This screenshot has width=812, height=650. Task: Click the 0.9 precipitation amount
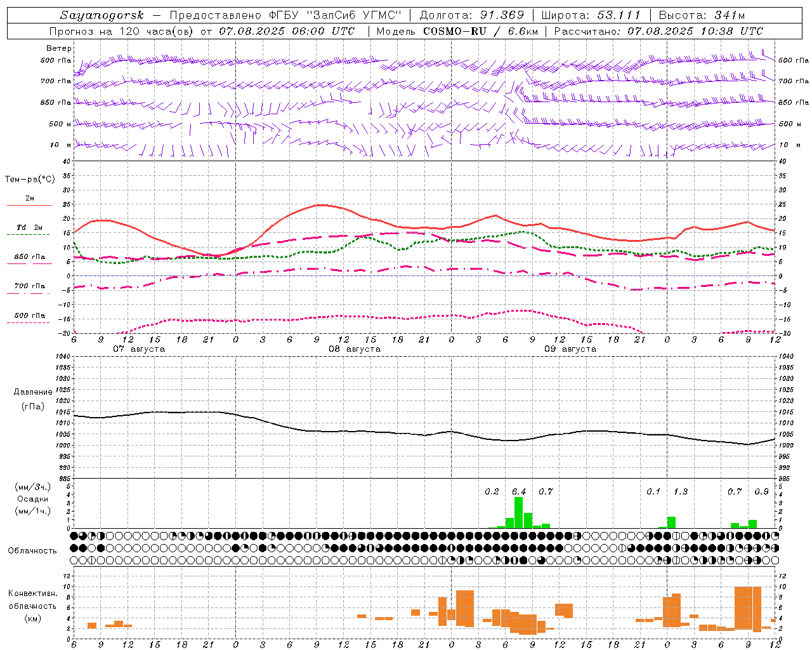point(761,492)
